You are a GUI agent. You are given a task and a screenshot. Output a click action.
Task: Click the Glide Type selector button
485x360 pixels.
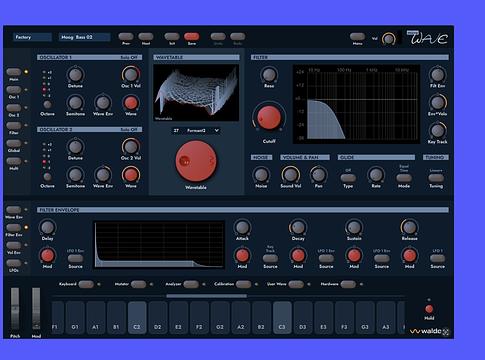click(x=348, y=178)
